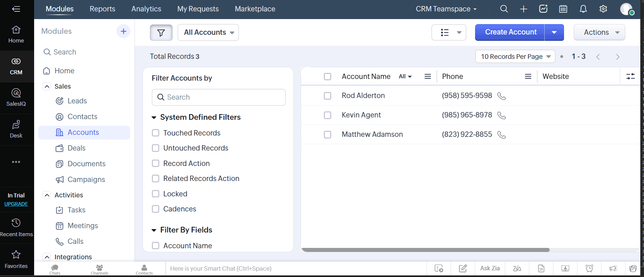This screenshot has width=644, height=277.
Task: Open the column settings icon in table header
Action: click(x=630, y=77)
